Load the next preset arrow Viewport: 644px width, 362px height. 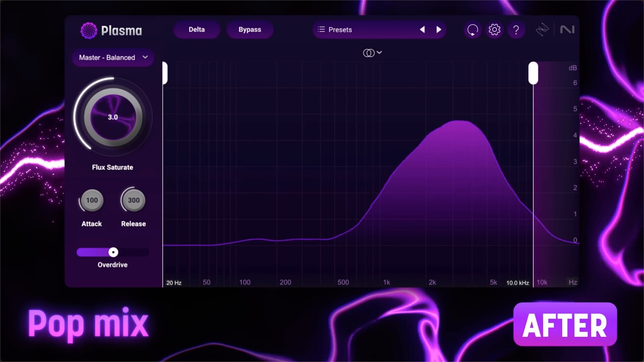pos(439,29)
